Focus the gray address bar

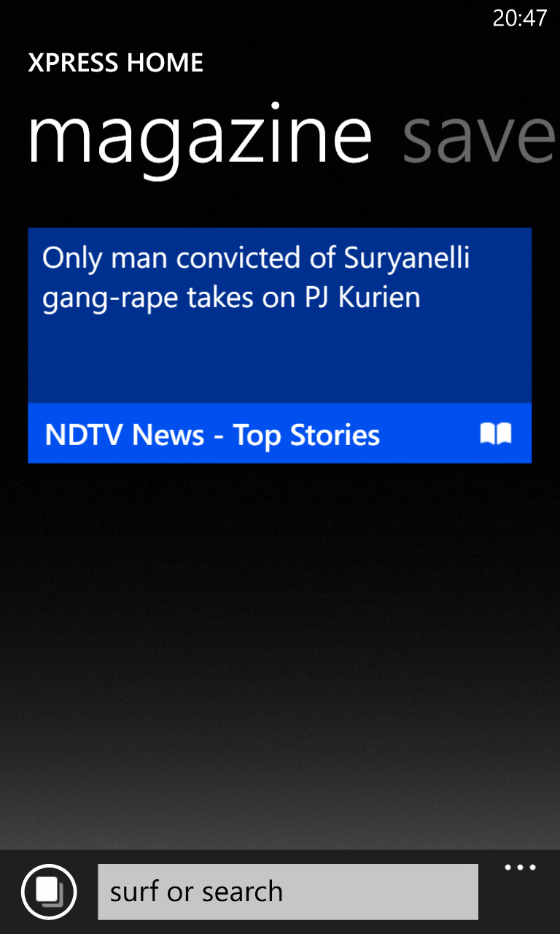click(x=288, y=892)
